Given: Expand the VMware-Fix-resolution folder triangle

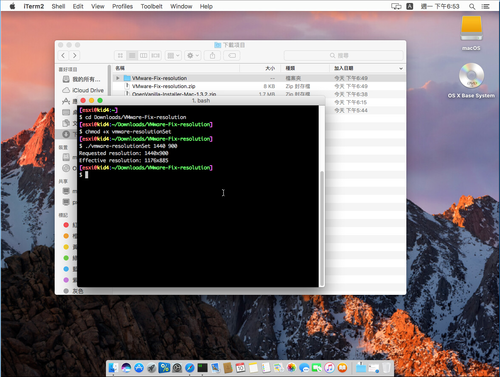Looking at the screenshot, I should click(x=118, y=78).
